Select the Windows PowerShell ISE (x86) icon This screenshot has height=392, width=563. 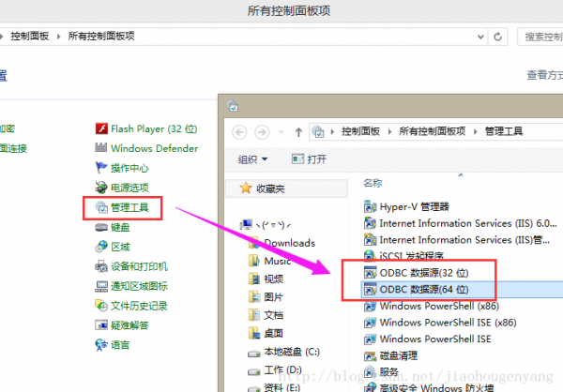coord(371,323)
